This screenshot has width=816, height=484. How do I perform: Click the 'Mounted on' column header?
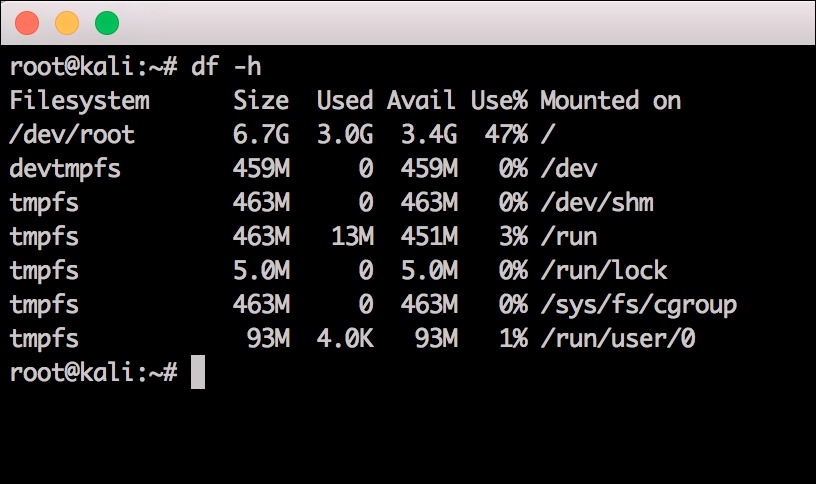pyautogui.click(x=610, y=101)
